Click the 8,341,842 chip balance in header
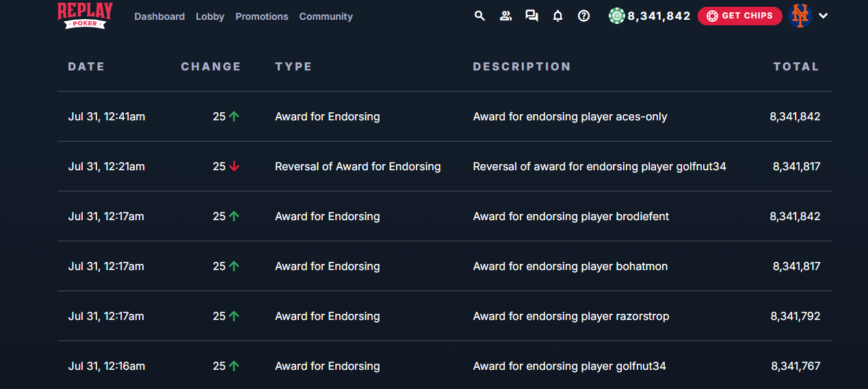 click(x=659, y=16)
